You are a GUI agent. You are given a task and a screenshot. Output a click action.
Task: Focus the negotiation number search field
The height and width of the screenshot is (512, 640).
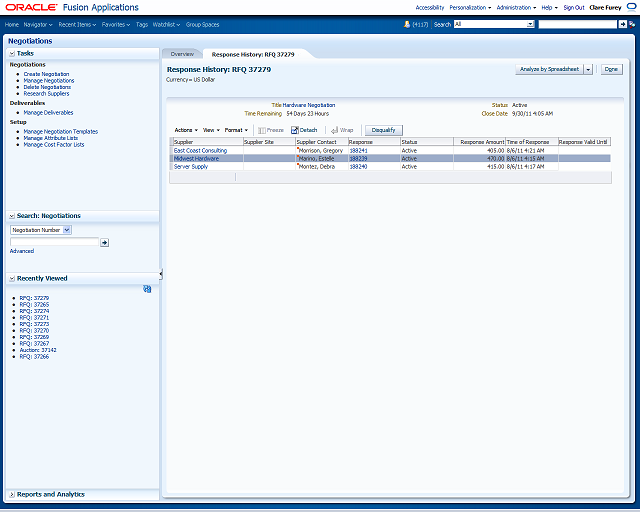coord(54,242)
